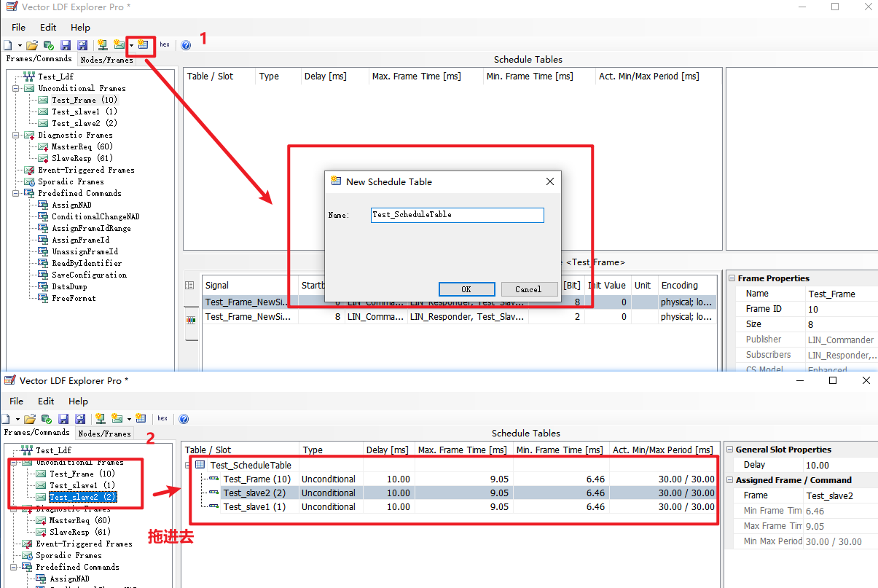Collapse the Test_ScheduleTable row in schedule table
The image size is (878, 588).
click(x=188, y=465)
